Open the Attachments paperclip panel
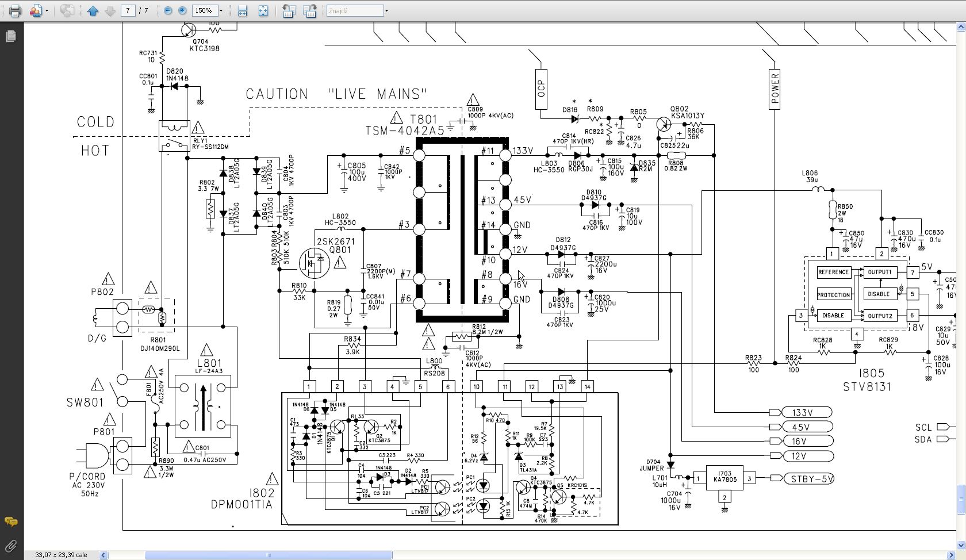This screenshot has height=560, width=966. click(10, 546)
